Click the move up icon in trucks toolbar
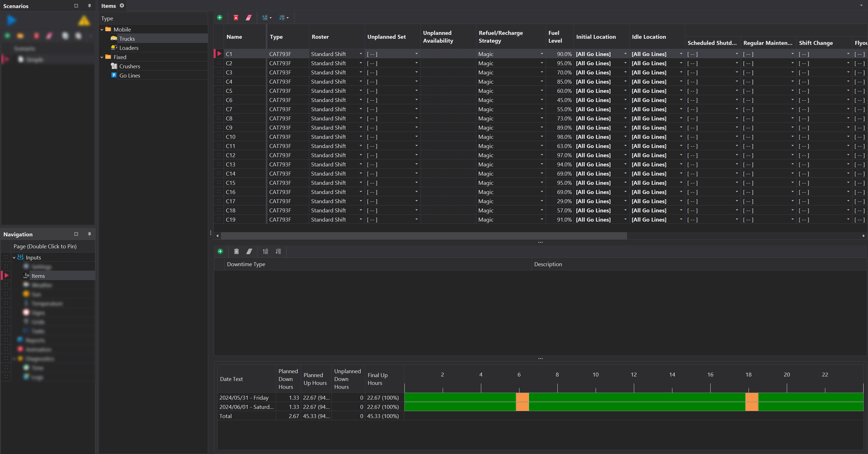Image resolution: width=868 pixels, height=454 pixels. (x=265, y=18)
